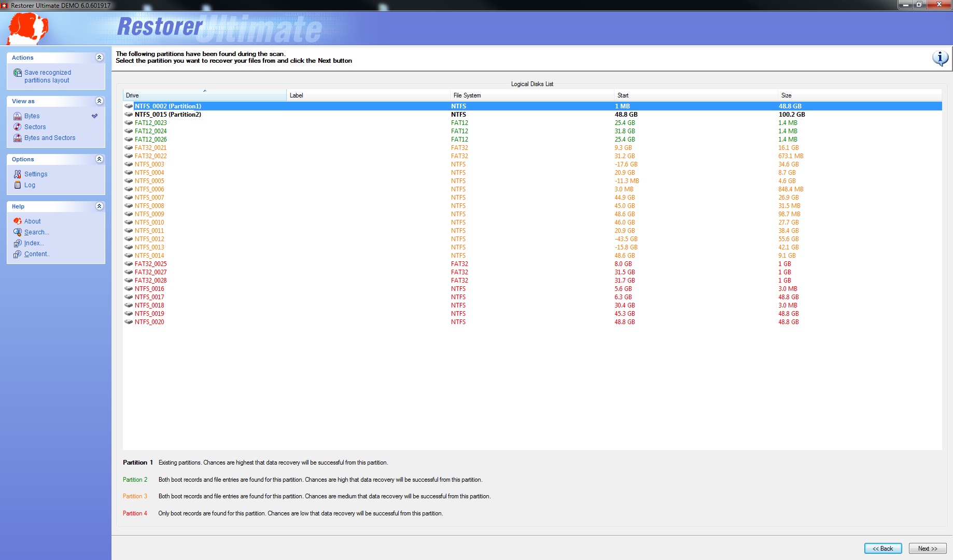Open the Settings link
This screenshot has width=953, height=560.
[x=36, y=174]
